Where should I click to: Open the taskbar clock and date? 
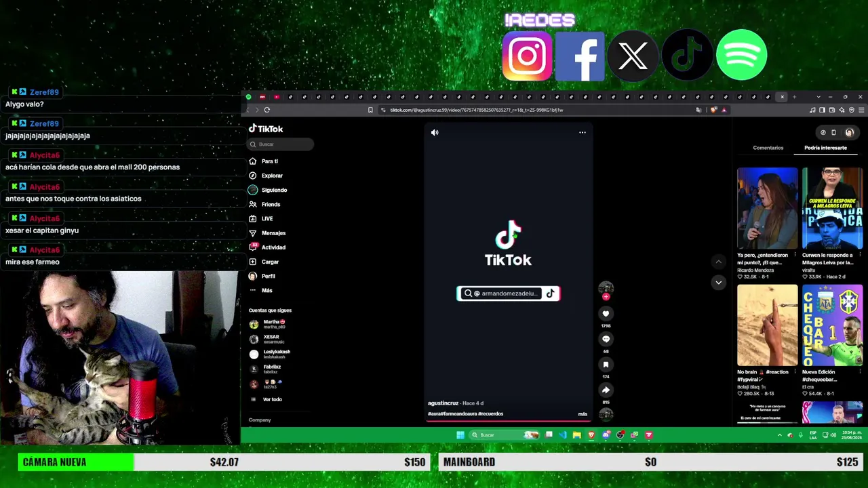(x=851, y=435)
